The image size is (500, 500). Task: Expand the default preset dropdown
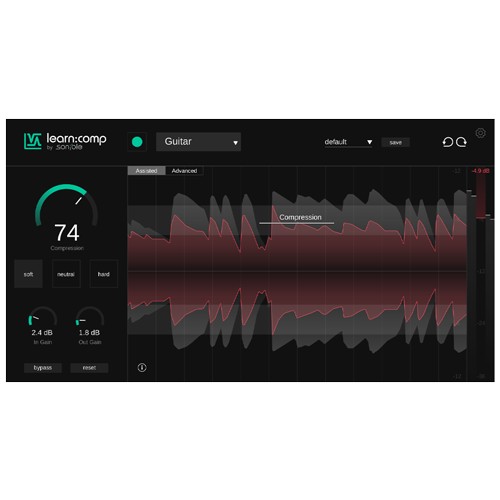[x=348, y=142]
